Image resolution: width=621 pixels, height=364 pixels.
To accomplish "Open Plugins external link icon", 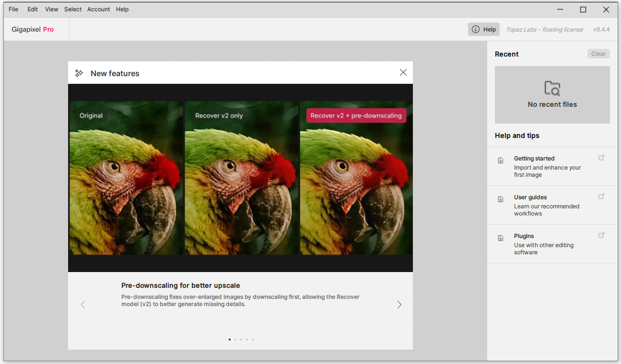I will [x=601, y=235].
